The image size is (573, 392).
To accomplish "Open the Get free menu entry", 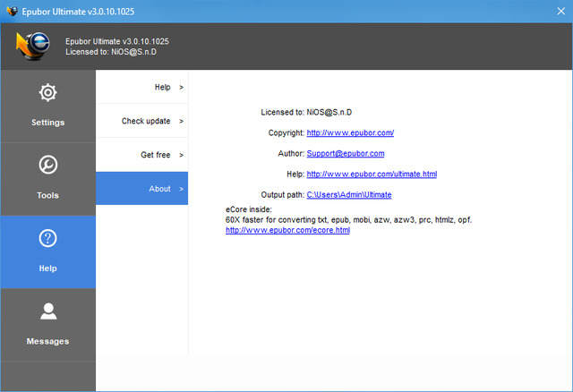I will pyautogui.click(x=155, y=155).
